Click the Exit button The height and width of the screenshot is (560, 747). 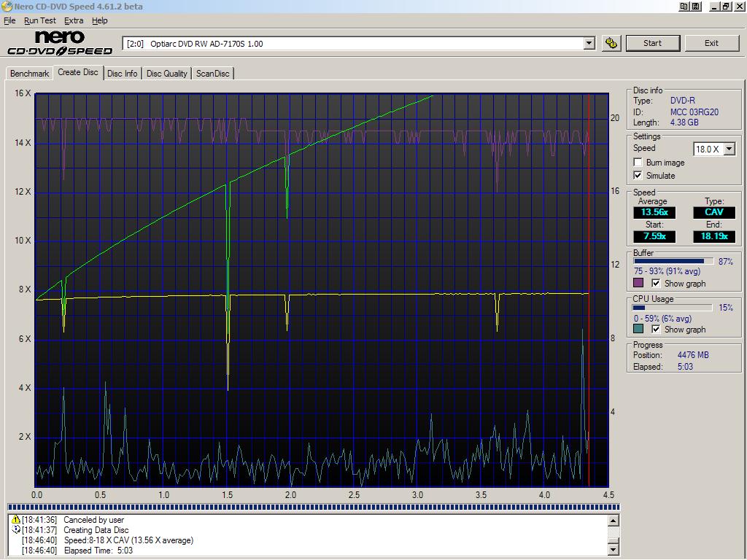(x=711, y=43)
